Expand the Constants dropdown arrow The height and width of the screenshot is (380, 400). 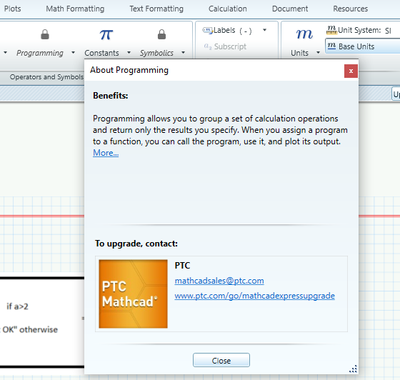tap(129, 53)
